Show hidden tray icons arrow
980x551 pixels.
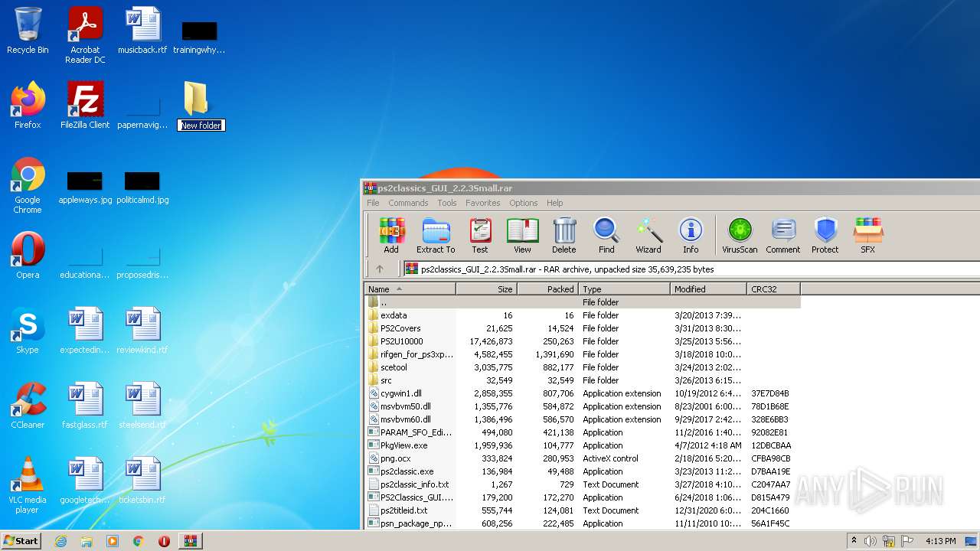pyautogui.click(x=854, y=541)
